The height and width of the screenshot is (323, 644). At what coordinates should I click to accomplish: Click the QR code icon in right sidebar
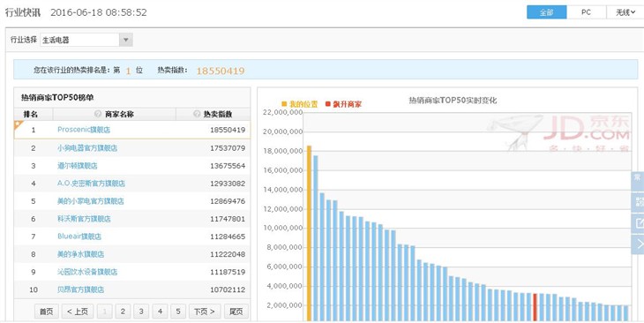pos(639,201)
